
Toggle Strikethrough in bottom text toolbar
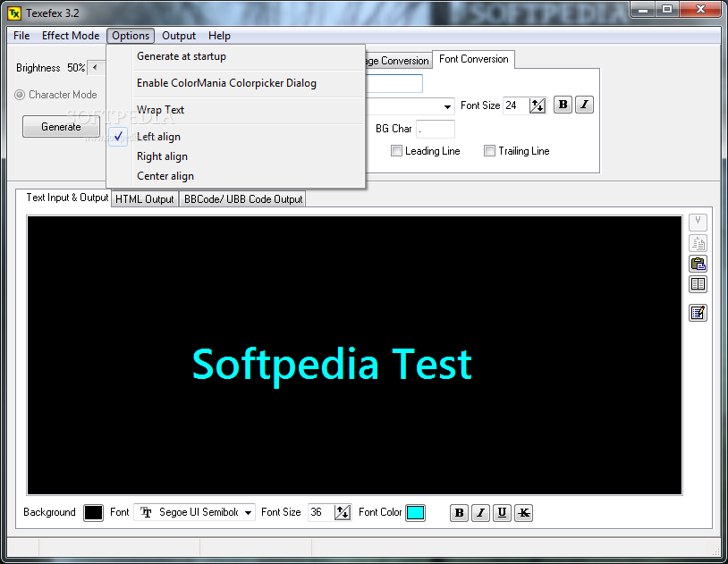click(523, 513)
